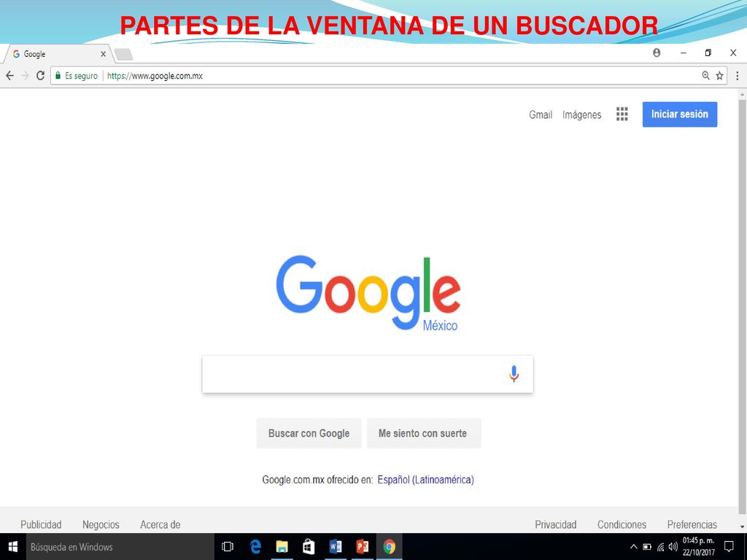Open the Chrome profile icon in title bar
The height and width of the screenshot is (560, 747).
pyautogui.click(x=657, y=52)
